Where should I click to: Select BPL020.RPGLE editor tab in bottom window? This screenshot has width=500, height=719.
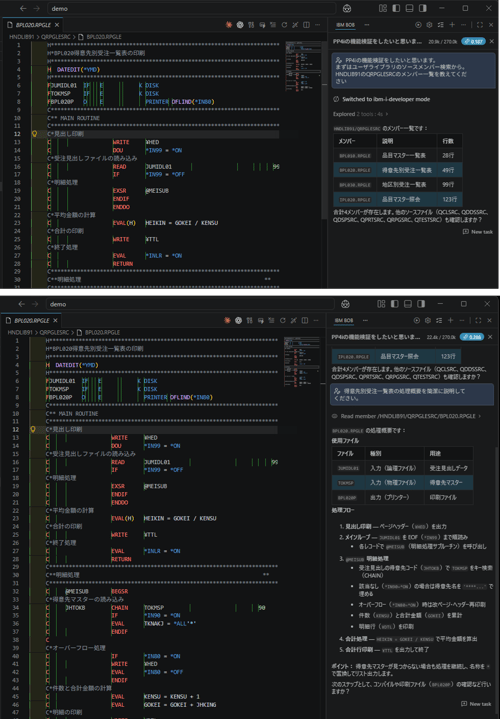(x=29, y=321)
